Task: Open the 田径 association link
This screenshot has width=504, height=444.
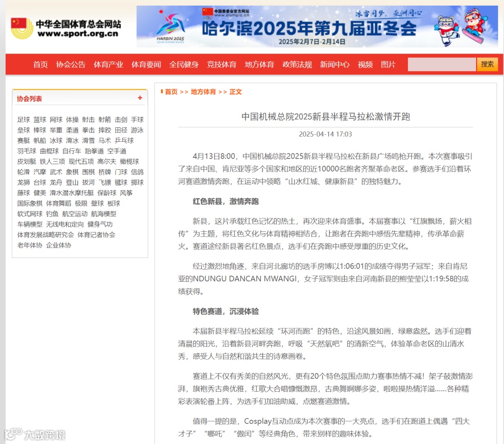Action: point(121,130)
